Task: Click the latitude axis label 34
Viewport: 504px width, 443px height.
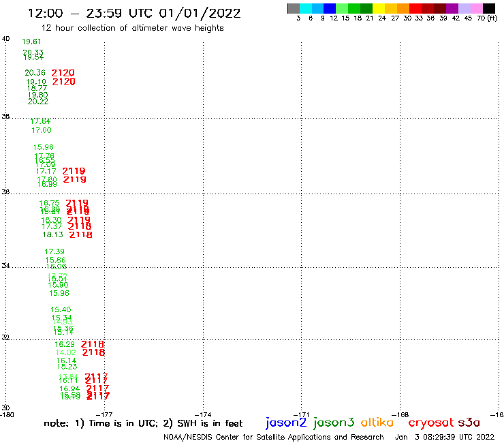Action: [x=5, y=266]
